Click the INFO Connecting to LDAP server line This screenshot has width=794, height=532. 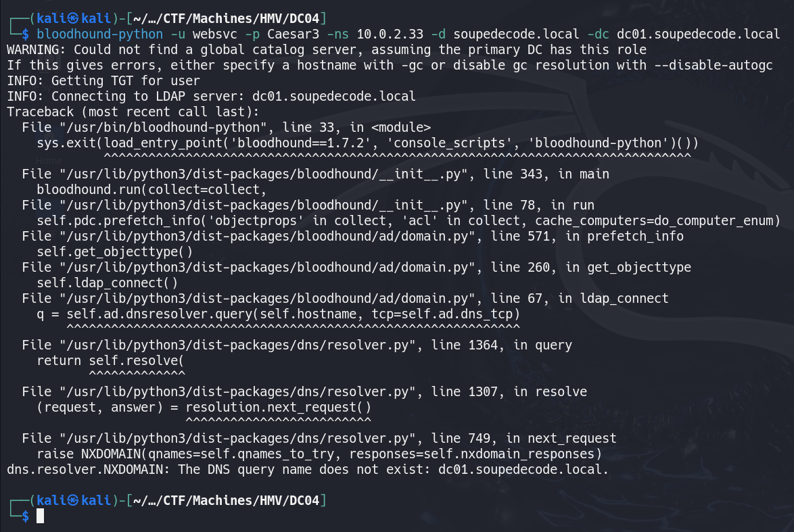pos(211,96)
